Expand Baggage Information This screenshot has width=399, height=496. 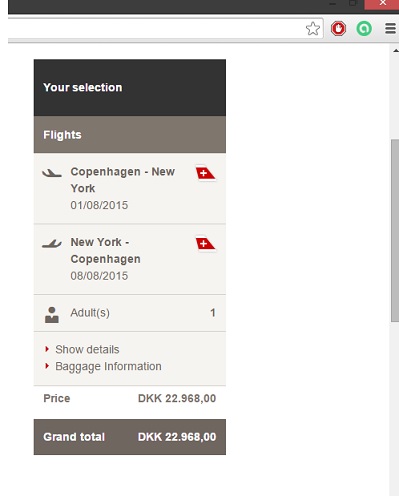pos(108,366)
